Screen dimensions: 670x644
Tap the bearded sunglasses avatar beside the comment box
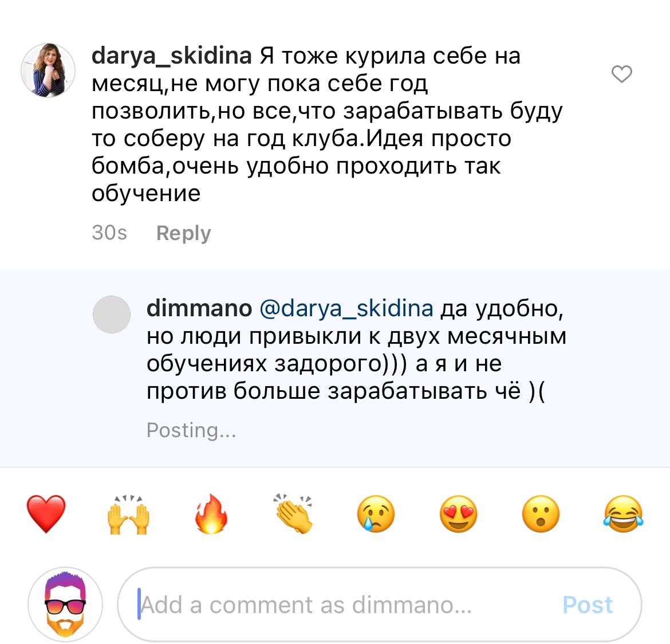[65, 604]
